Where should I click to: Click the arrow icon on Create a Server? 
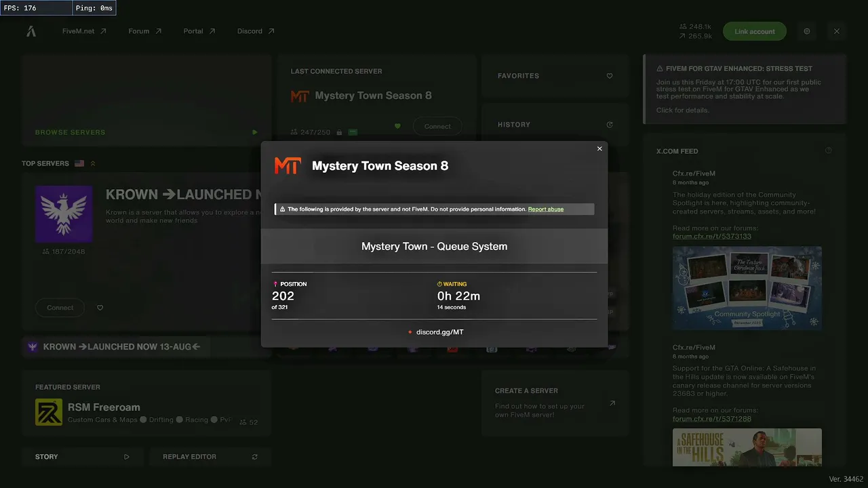612,403
